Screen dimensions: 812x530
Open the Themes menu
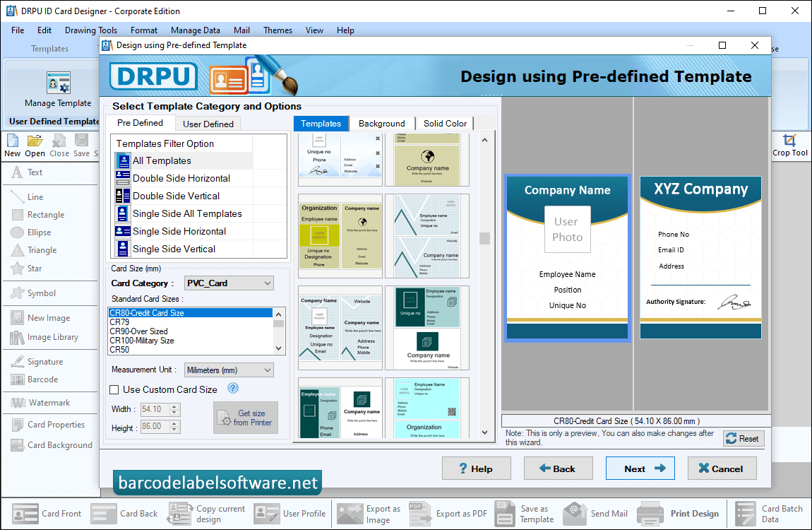277,30
